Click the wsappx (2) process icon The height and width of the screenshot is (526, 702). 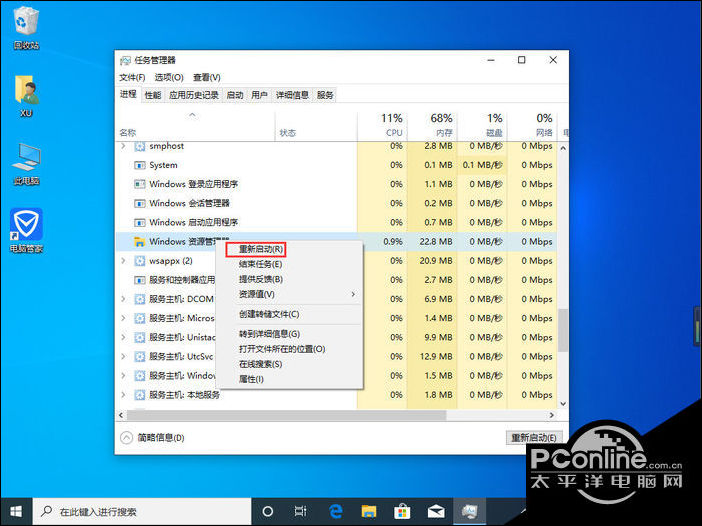click(x=140, y=261)
